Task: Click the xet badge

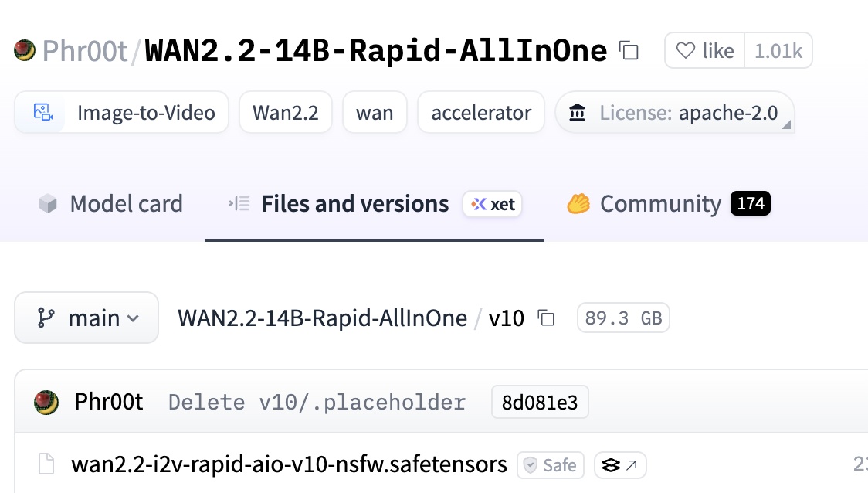Action: (x=493, y=204)
